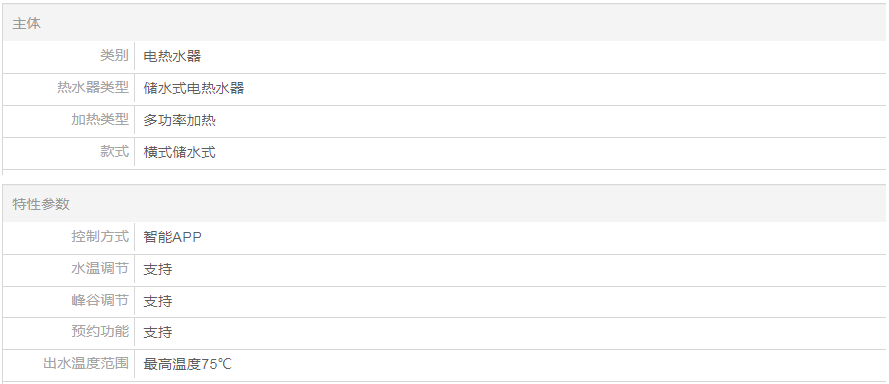
Task: Click the 智能APP value
Action: coord(172,237)
